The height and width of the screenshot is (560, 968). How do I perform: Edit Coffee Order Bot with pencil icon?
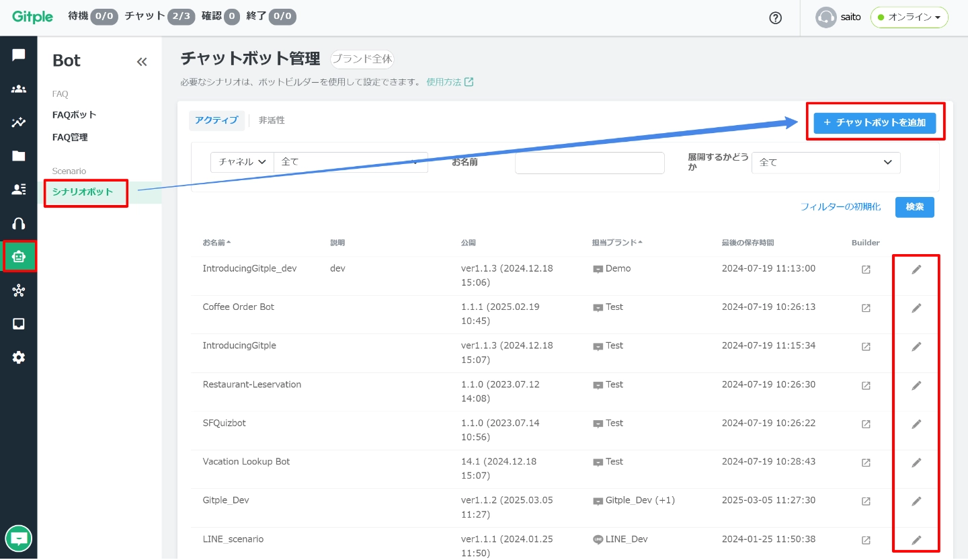(x=916, y=308)
